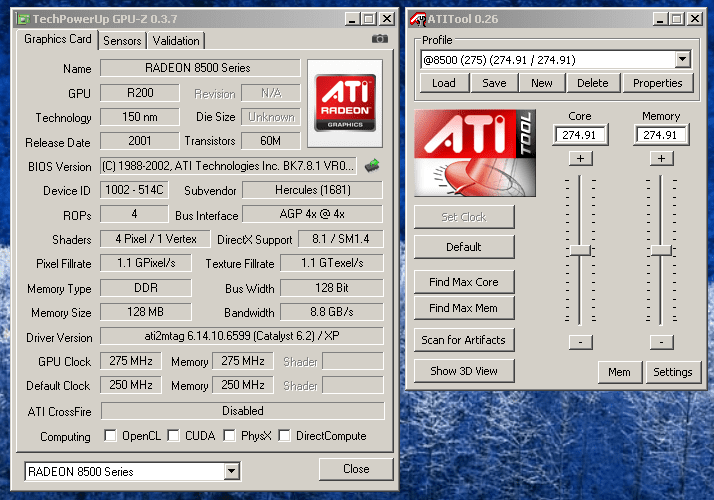
Task: Click the ATITool title bar app icon
Action: tap(417, 19)
